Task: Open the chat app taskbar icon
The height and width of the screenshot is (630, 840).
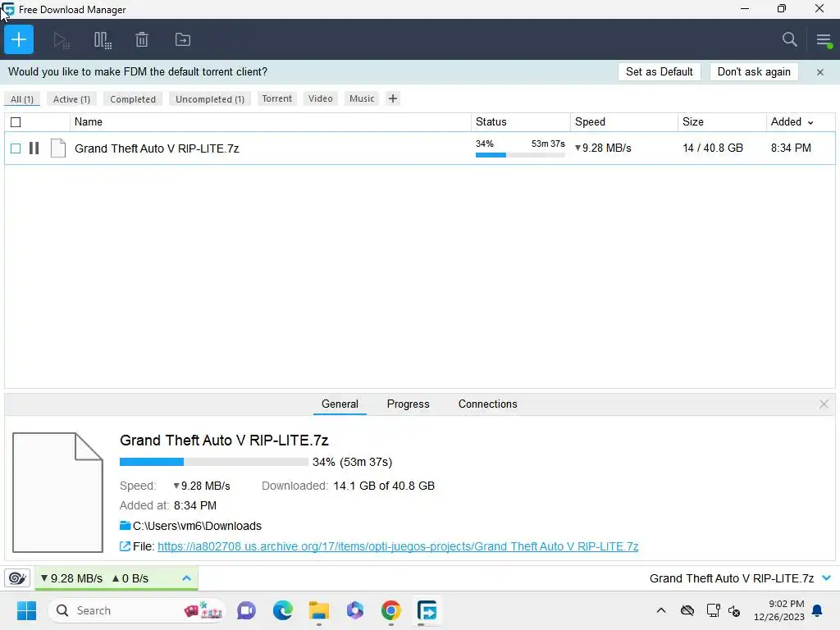Action: 246,610
